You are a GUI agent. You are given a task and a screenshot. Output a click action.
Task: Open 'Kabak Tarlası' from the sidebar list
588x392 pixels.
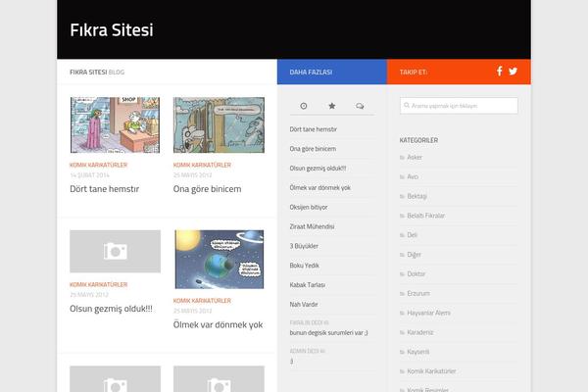click(x=307, y=284)
